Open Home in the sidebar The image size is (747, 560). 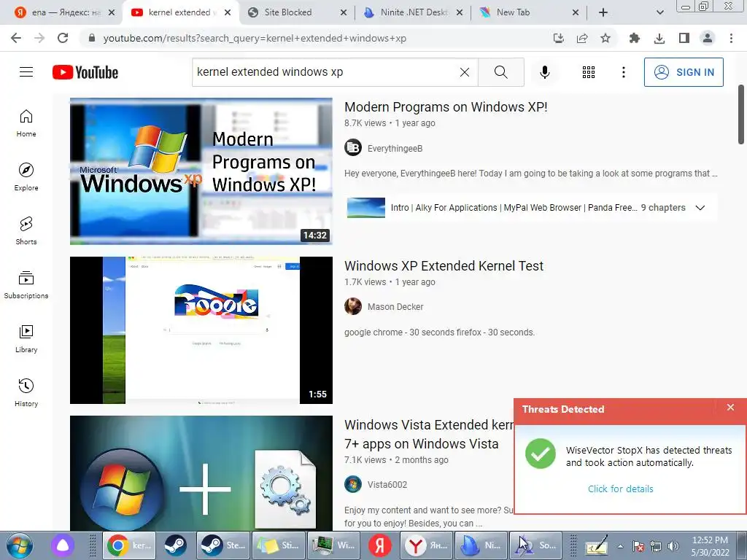tap(26, 123)
